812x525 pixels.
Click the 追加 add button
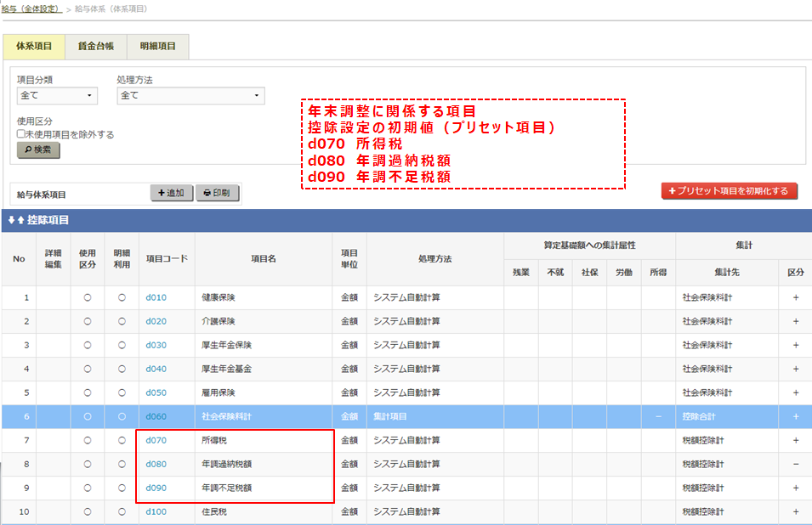click(172, 194)
